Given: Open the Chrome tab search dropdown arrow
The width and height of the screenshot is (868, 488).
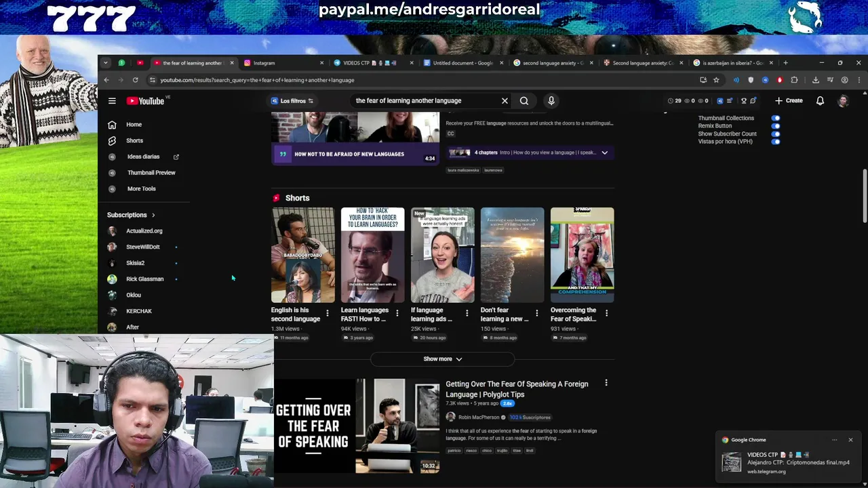Looking at the screenshot, I should [106, 63].
